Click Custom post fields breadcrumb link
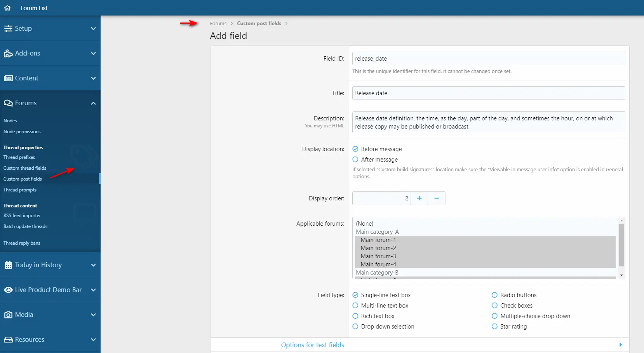The image size is (644, 353). [x=259, y=23]
